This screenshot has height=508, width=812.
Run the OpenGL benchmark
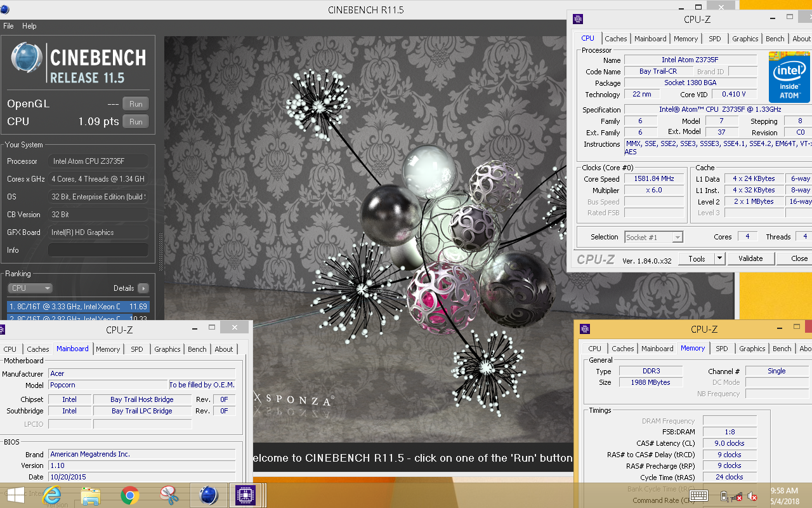point(136,104)
